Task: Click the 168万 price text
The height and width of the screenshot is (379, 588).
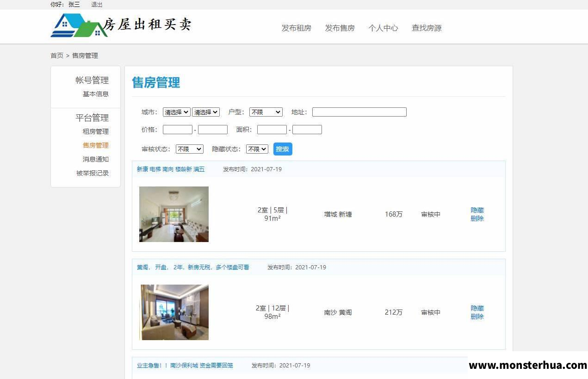Action: pyautogui.click(x=394, y=214)
